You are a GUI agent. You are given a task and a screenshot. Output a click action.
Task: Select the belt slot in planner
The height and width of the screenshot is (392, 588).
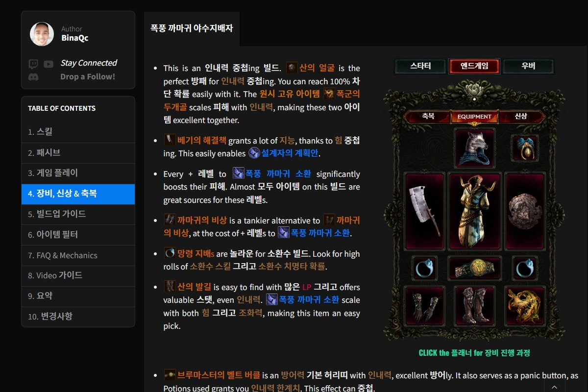(x=474, y=268)
